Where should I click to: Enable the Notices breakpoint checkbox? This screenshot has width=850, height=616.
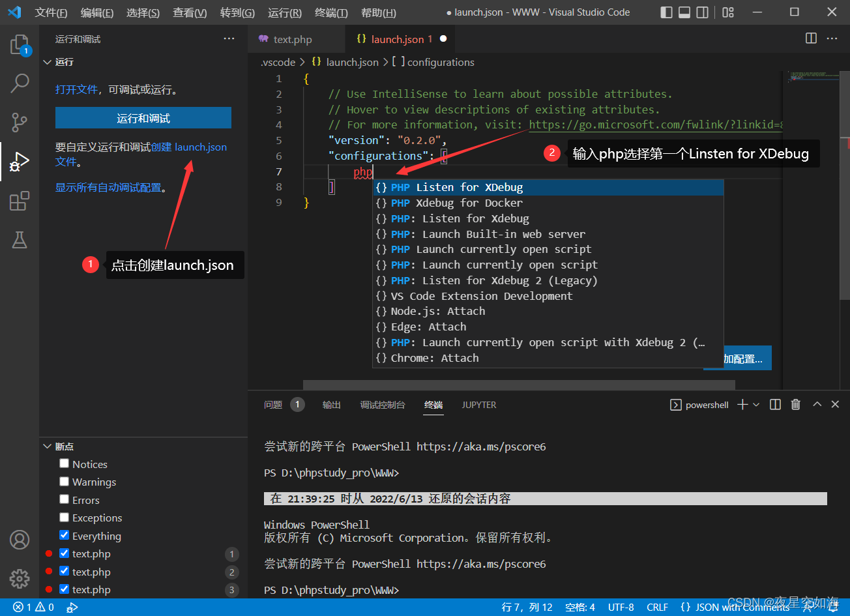pos(64,463)
